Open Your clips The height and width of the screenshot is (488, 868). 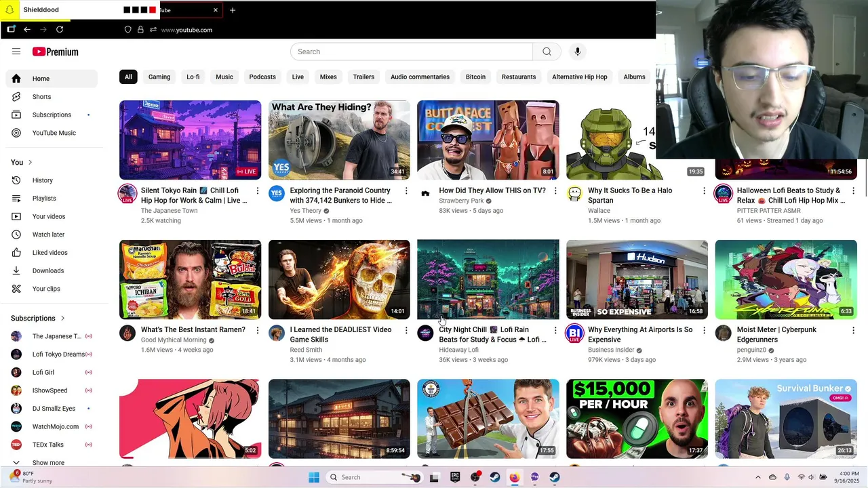(x=52, y=289)
